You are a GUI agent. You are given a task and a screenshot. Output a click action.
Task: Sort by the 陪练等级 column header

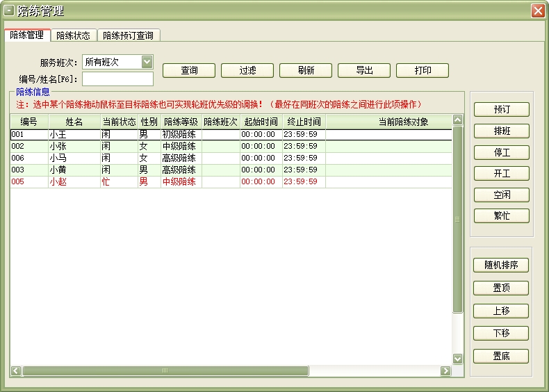click(x=181, y=122)
